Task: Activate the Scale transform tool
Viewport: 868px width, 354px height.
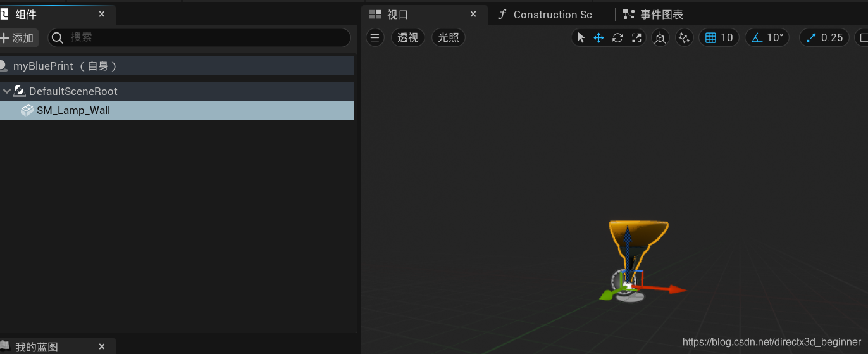Action: point(636,38)
